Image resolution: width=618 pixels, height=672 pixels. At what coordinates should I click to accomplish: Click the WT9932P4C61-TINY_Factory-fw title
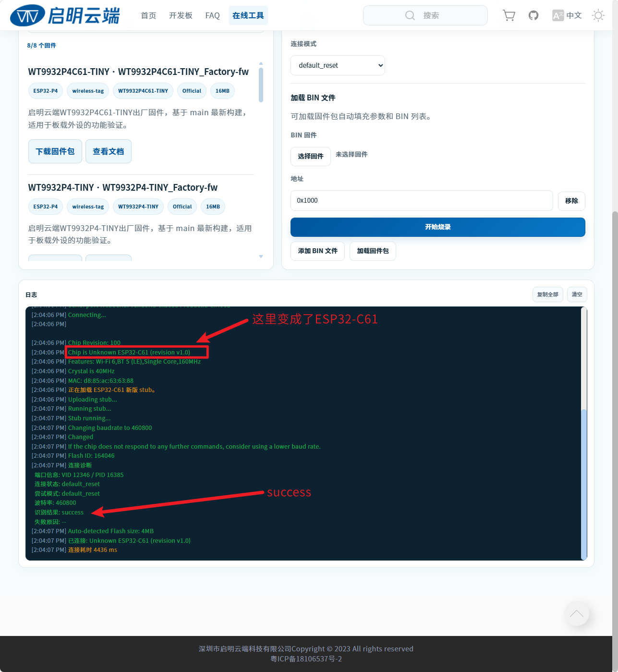point(138,72)
